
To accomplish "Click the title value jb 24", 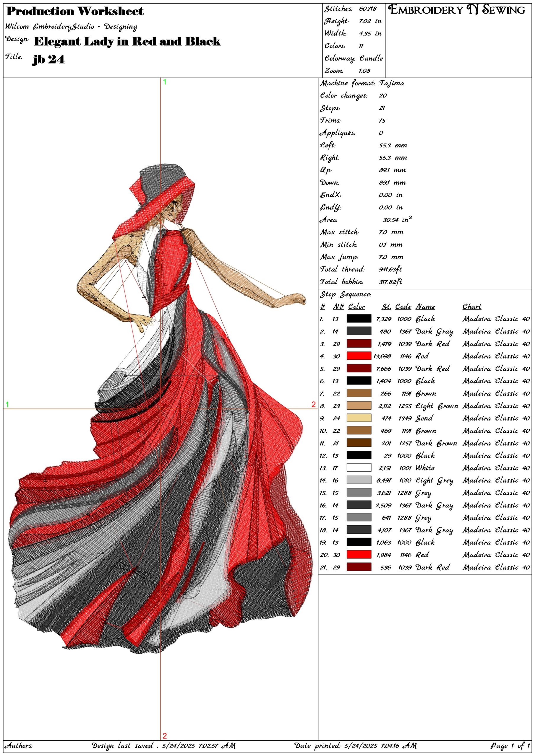I will click(x=48, y=60).
